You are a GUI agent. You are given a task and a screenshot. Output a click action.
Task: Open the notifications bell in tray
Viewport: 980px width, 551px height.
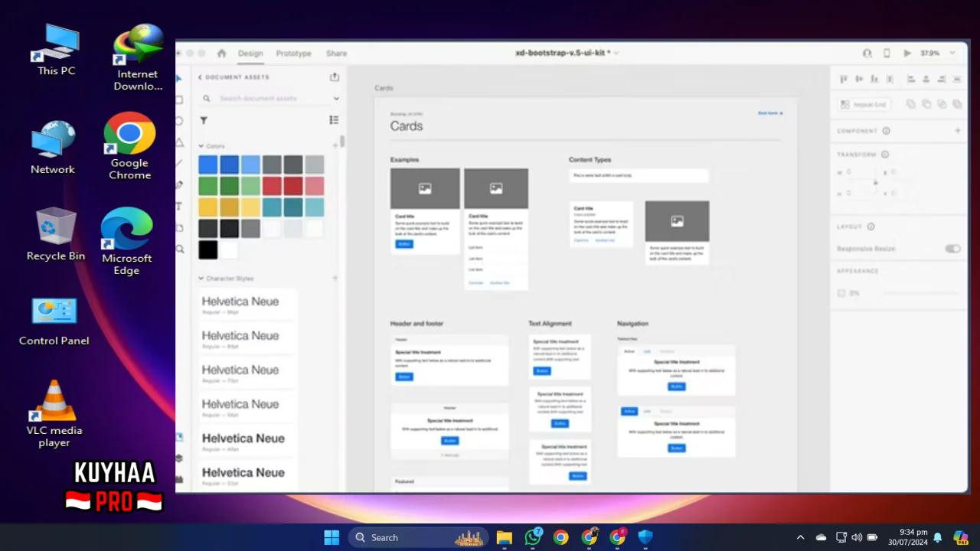[937, 537]
